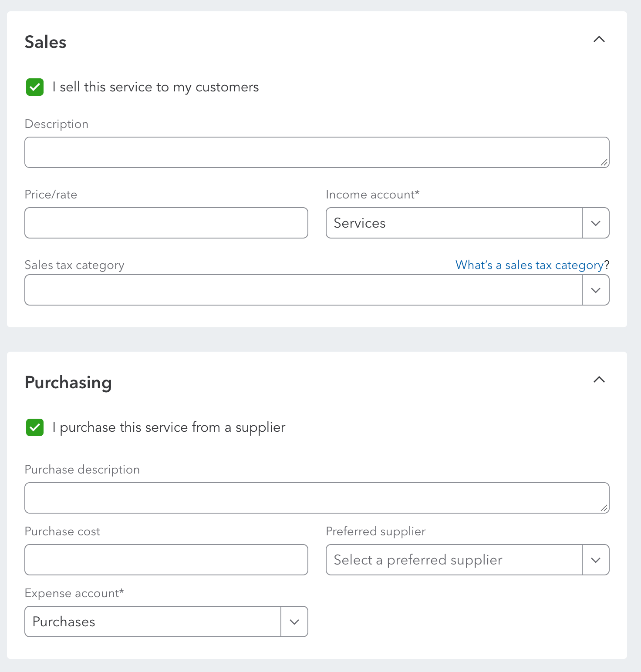Image resolution: width=641 pixels, height=672 pixels.
Task: Open the Income account dropdown arrow
Action: [x=596, y=223]
